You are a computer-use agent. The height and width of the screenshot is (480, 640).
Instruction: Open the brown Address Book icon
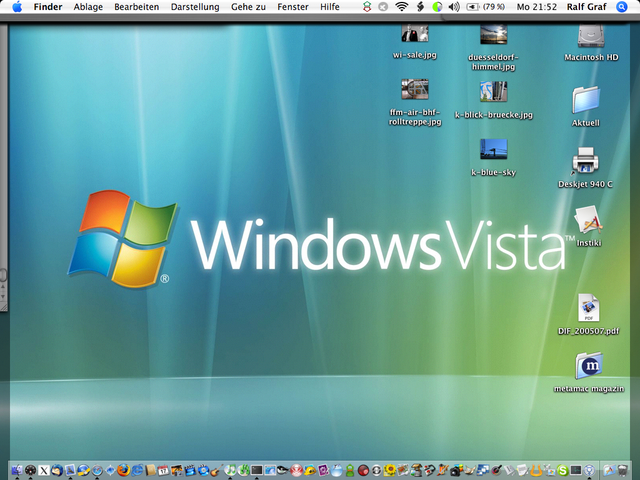coord(150,471)
